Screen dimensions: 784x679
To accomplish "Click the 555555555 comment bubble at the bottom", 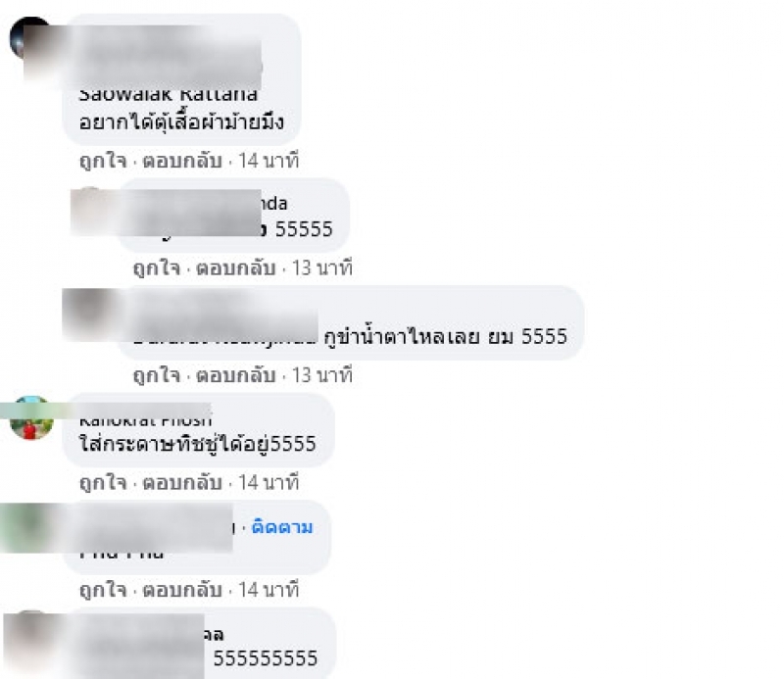I will 200,644.
